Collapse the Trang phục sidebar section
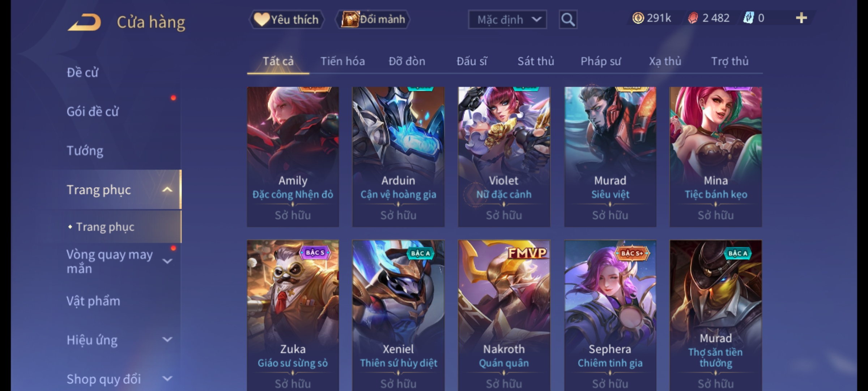This screenshot has width=868, height=391. click(167, 189)
